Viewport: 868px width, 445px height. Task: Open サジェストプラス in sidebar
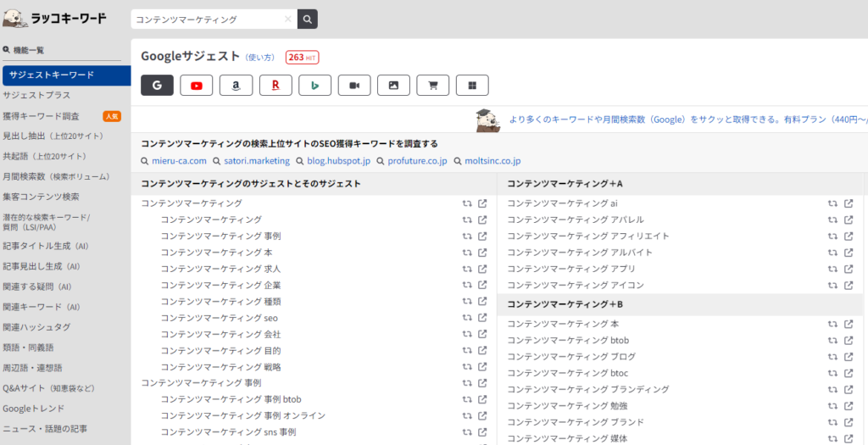pyautogui.click(x=36, y=95)
